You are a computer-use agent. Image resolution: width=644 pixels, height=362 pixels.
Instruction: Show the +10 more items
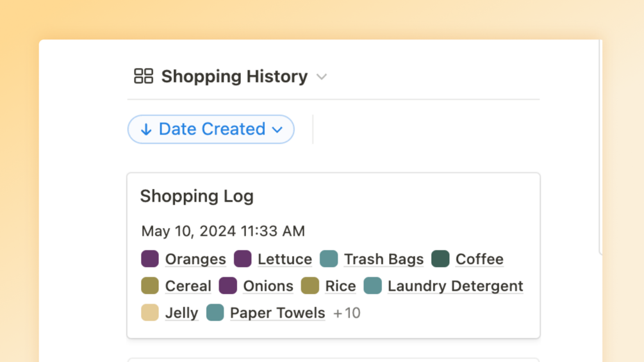pos(347,313)
